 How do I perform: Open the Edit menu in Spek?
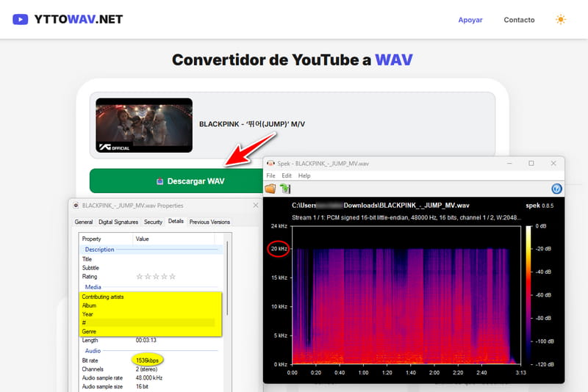click(287, 175)
